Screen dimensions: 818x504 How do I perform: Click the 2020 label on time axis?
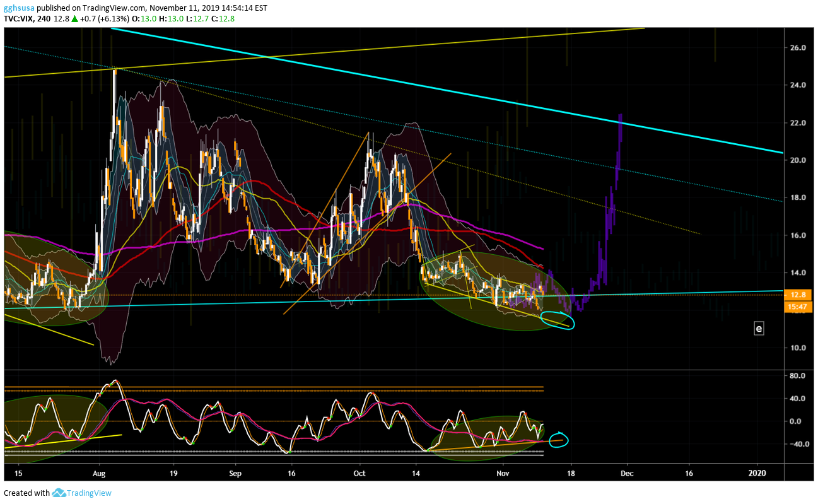point(757,472)
